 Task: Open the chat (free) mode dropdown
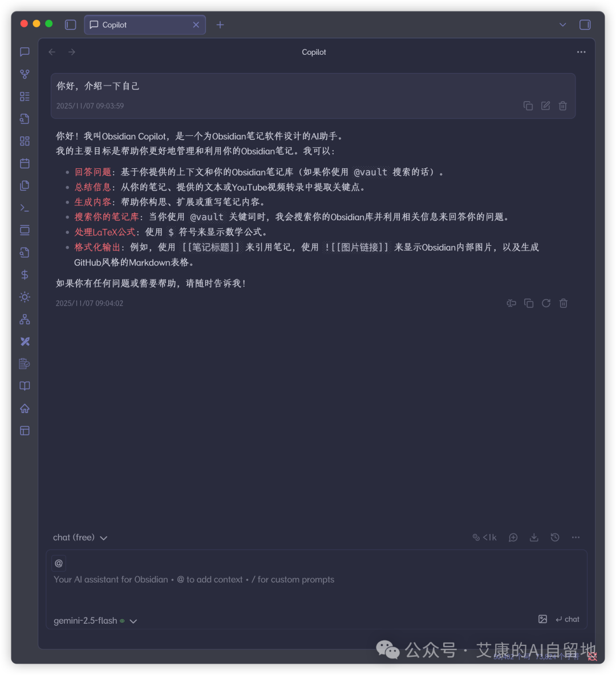(80, 537)
